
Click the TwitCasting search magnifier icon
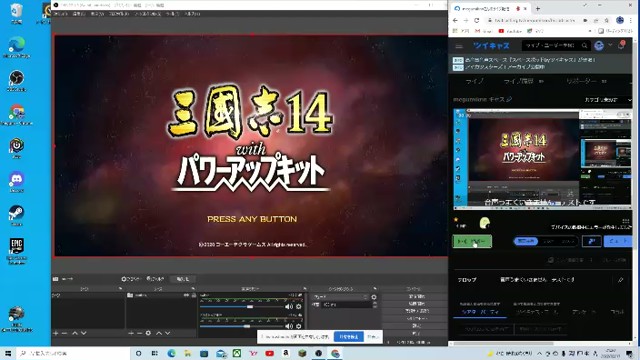pos(584,45)
